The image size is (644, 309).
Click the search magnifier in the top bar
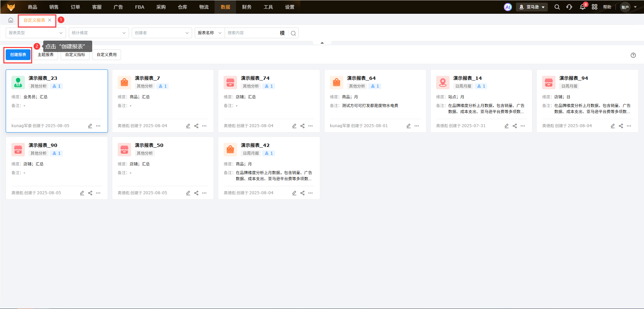[x=557, y=7]
